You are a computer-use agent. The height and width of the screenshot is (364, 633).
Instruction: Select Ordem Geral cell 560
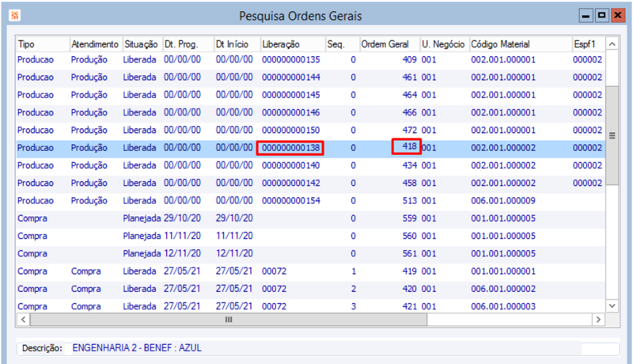click(409, 236)
